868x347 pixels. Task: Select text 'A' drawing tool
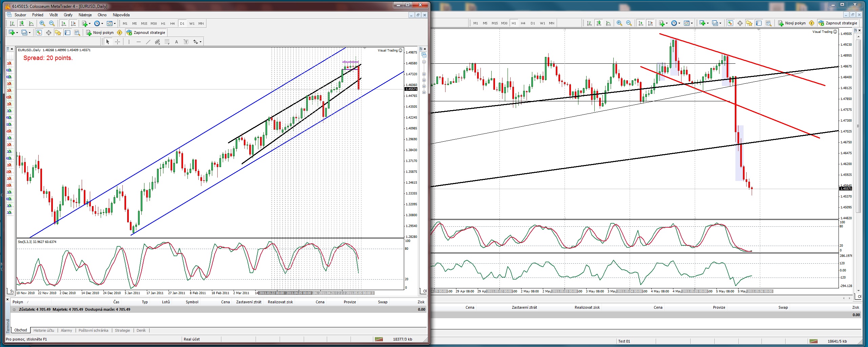coord(176,42)
